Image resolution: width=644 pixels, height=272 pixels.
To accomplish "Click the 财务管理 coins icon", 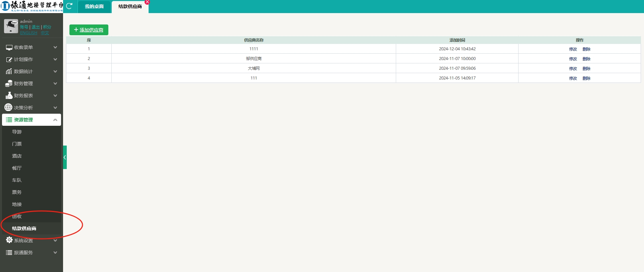I will (9, 84).
